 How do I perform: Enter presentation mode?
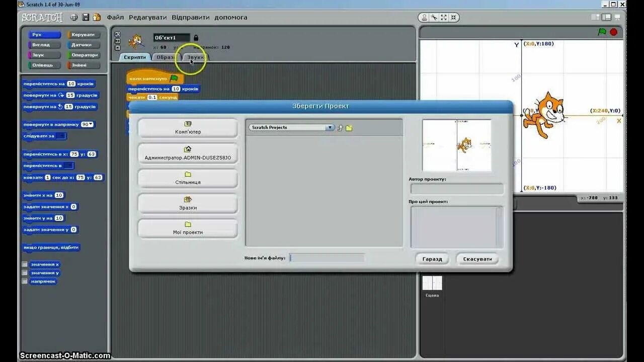tap(618, 17)
